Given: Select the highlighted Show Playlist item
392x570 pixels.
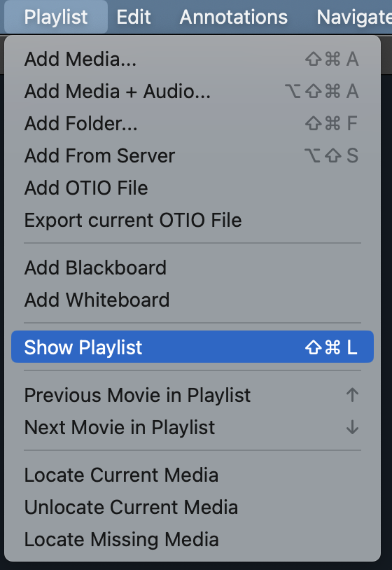Looking at the screenshot, I should (192, 347).
